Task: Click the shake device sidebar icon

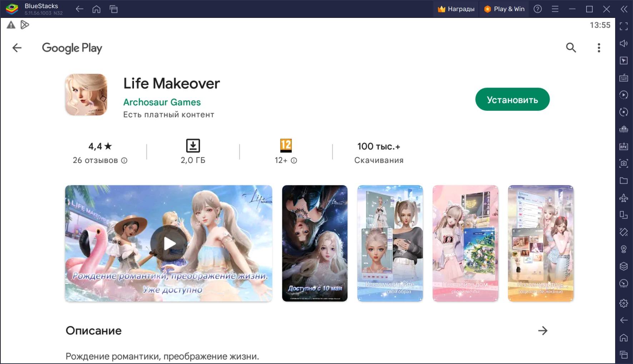Action: 624,232
